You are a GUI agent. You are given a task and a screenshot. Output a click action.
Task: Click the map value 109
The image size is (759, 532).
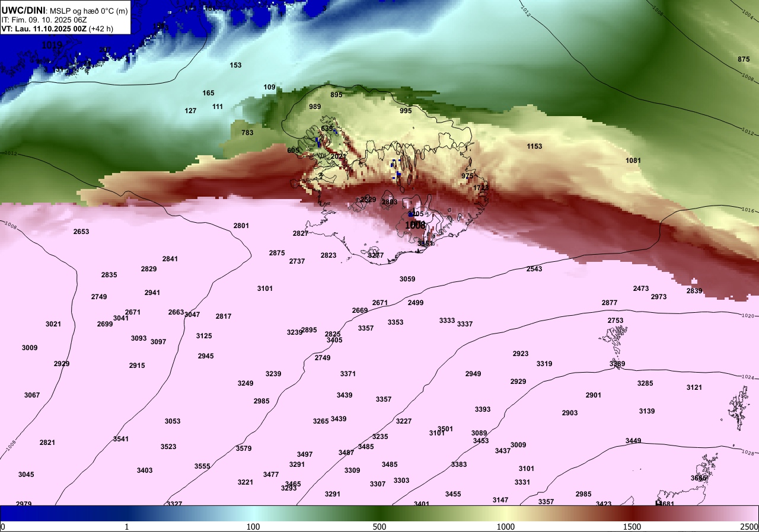pyautogui.click(x=269, y=87)
